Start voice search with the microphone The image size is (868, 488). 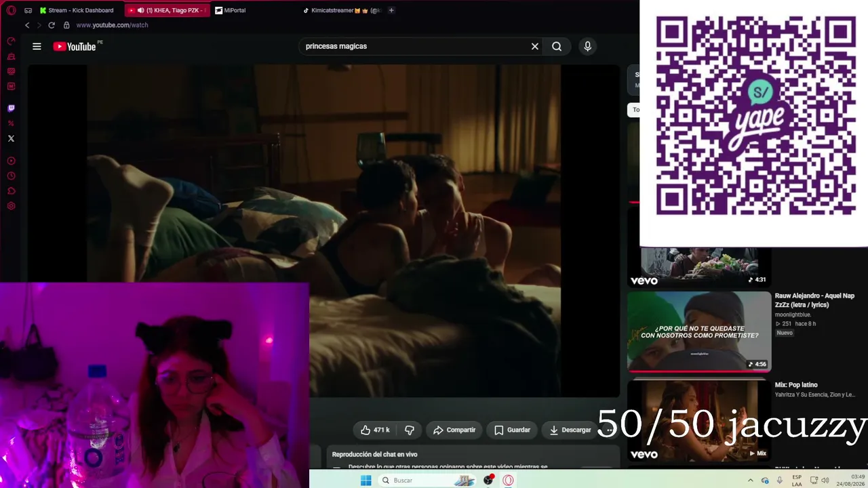point(587,46)
